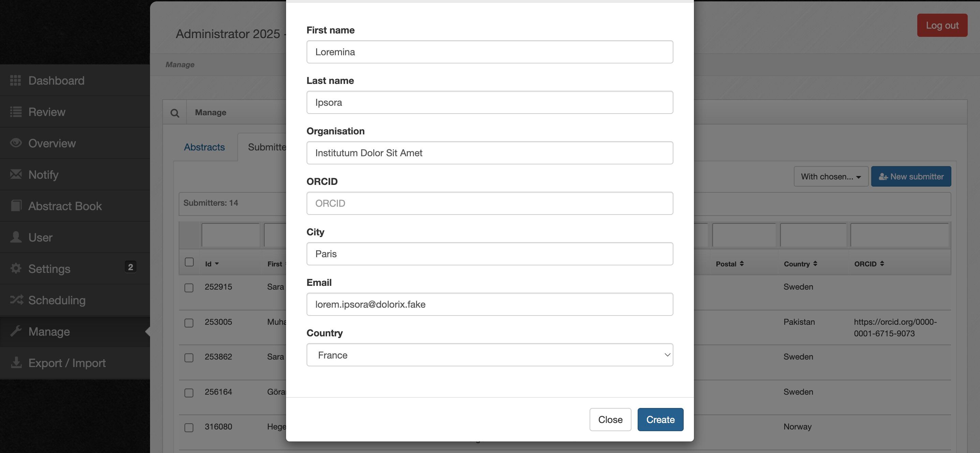This screenshot has height=453, width=980.
Task: Click the Close button in dialog
Action: (x=610, y=420)
